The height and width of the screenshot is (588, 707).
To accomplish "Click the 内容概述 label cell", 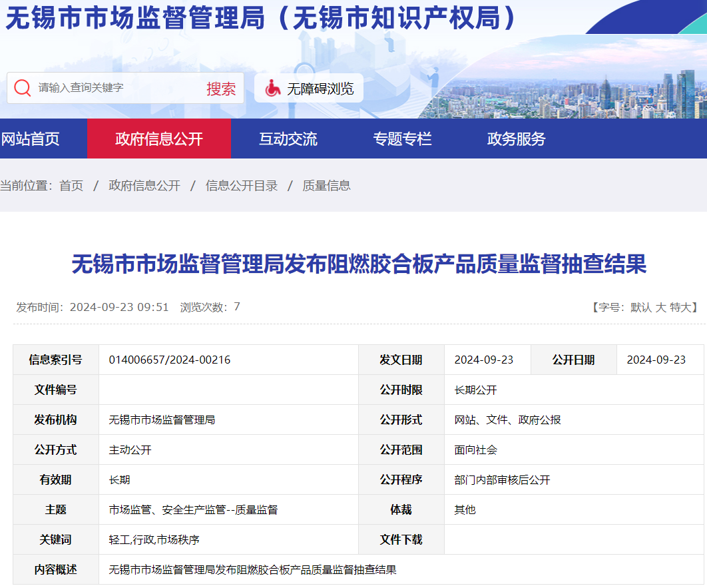I will click(56, 569).
